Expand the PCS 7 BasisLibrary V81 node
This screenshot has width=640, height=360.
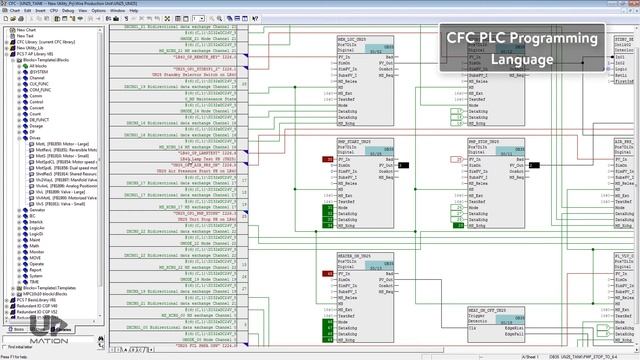(x=7, y=300)
